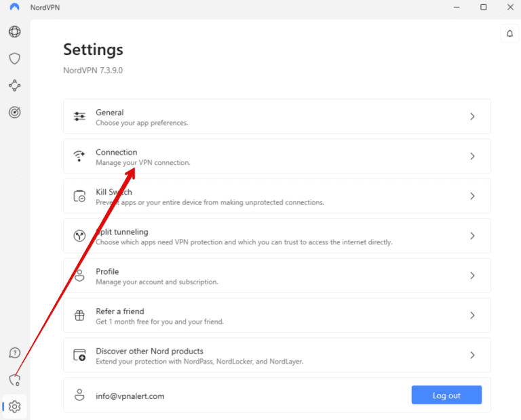521x420 pixels.
Task: Click the info@vpnalert.com account label
Action: tap(130, 396)
